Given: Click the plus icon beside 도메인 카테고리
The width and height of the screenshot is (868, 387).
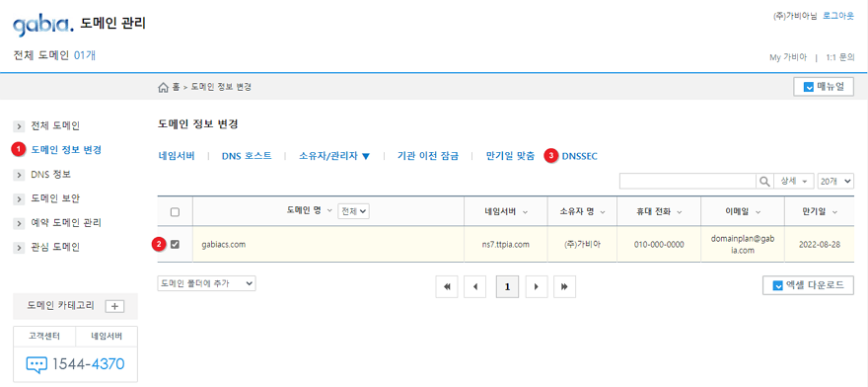Looking at the screenshot, I should (114, 306).
